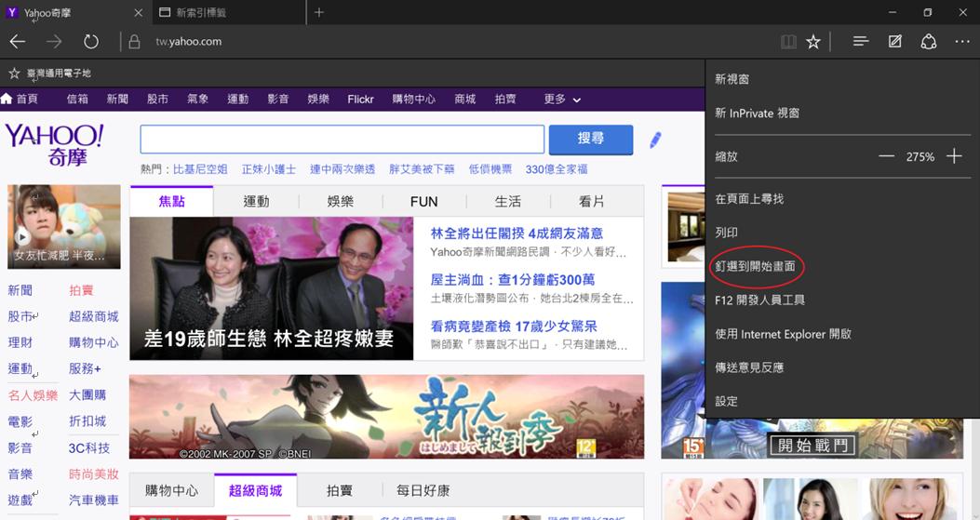Click the share icon in toolbar

[x=929, y=42]
